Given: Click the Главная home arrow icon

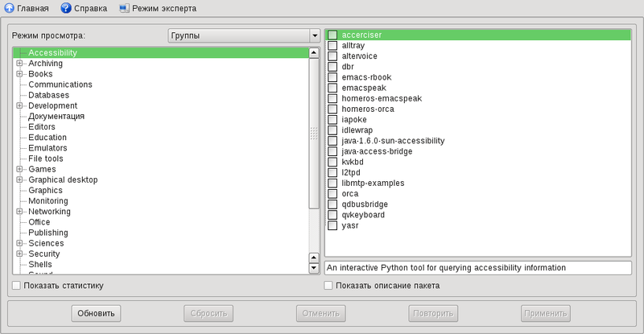Looking at the screenshot, I should [9, 8].
